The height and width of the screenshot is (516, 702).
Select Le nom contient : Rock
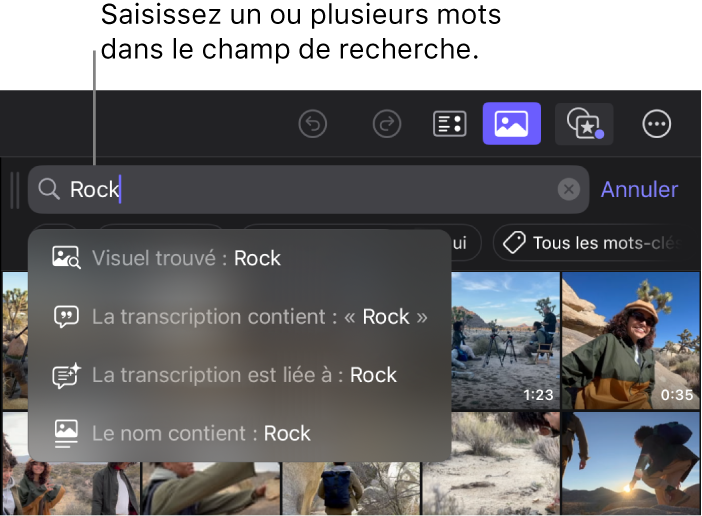pos(240,433)
